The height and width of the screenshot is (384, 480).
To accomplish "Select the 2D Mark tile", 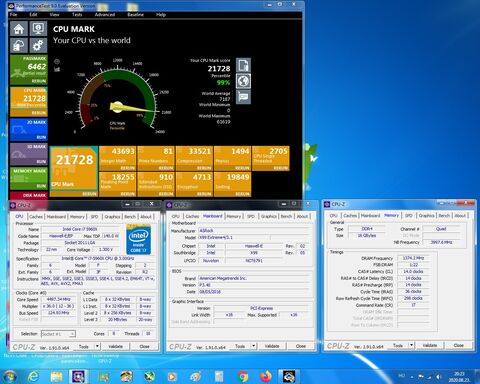I will coord(29,130).
